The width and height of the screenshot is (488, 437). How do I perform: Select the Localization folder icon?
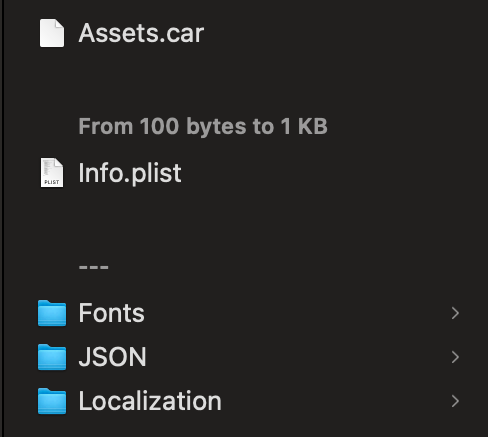click(52, 401)
